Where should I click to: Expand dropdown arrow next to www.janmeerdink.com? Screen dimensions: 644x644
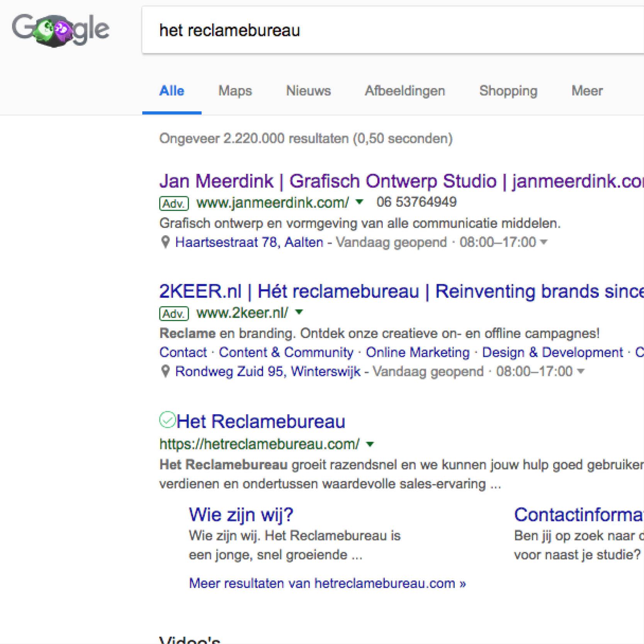[x=359, y=202]
